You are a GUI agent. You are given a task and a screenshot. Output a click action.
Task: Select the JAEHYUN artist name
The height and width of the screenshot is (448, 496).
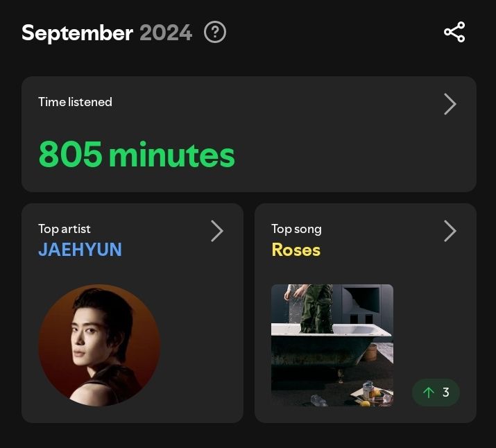click(80, 250)
